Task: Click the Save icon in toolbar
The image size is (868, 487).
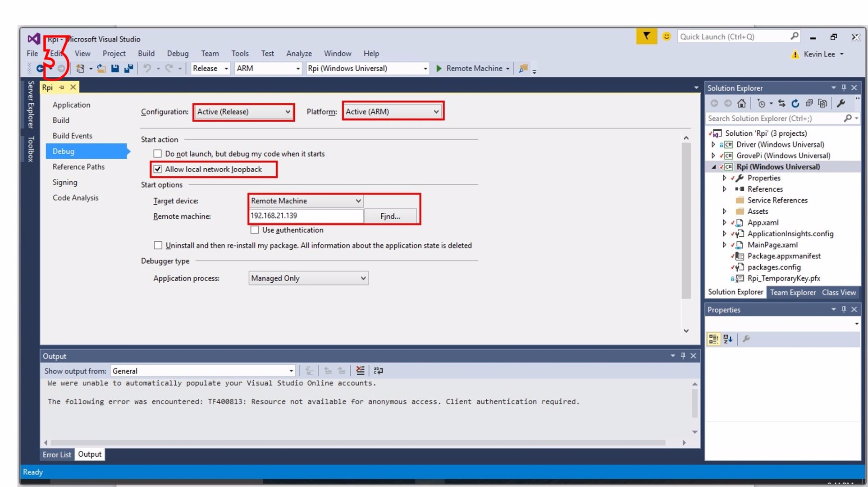Action: 115,69
